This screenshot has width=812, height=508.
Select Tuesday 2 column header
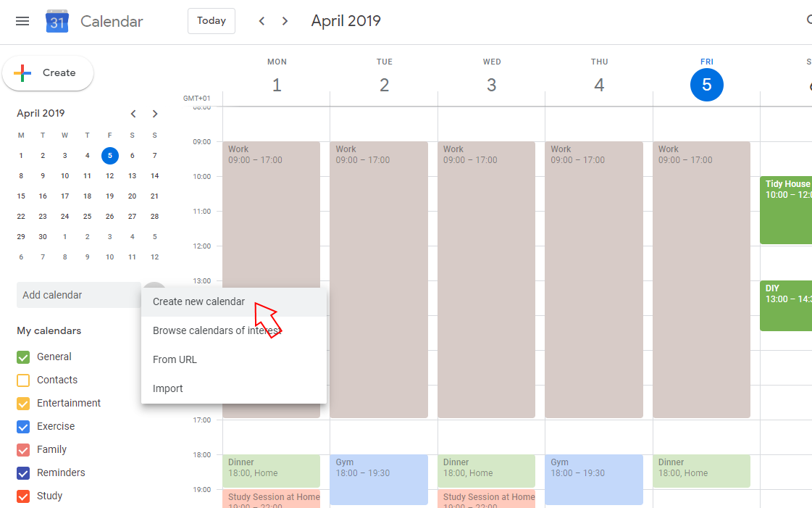384,77
